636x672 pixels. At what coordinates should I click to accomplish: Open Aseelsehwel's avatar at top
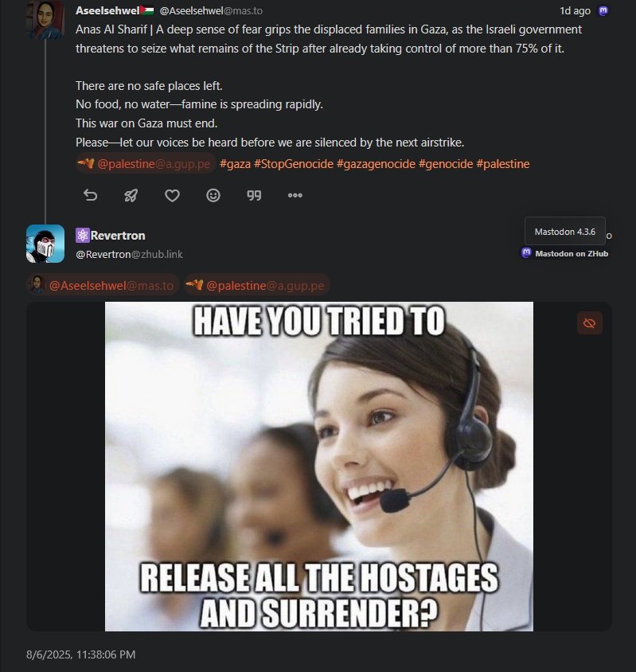pyautogui.click(x=45, y=19)
